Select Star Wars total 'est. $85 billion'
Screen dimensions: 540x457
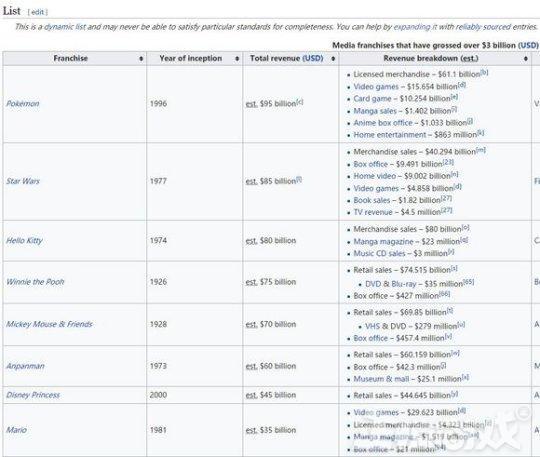pyautogui.click(x=271, y=181)
